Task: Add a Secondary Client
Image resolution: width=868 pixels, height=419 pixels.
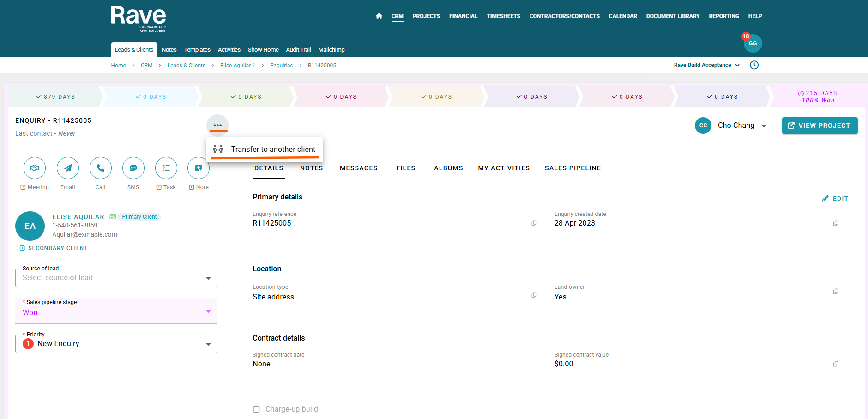Action: (54, 248)
